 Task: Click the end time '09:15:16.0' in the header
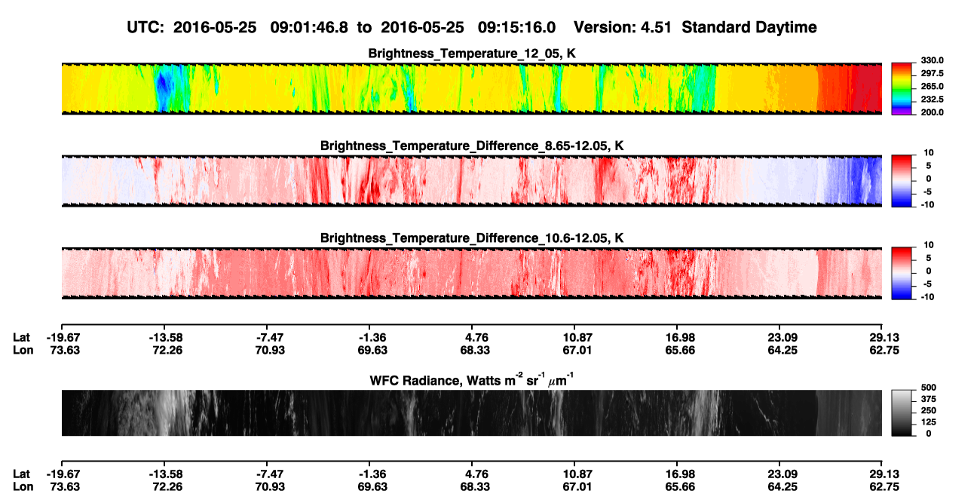click(517, 28)
